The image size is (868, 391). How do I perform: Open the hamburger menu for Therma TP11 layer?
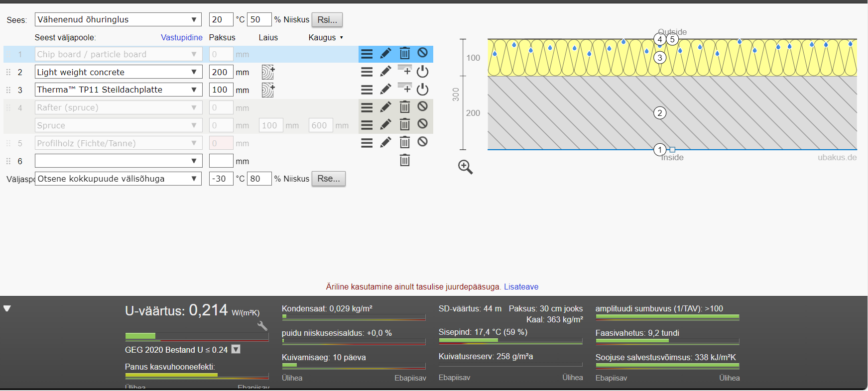[367, 90]
